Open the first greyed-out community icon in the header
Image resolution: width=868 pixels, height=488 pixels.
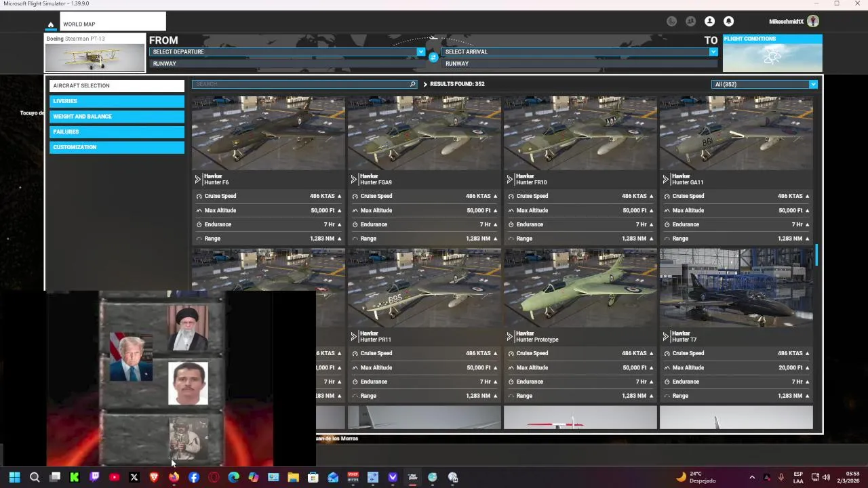(671, 22)
